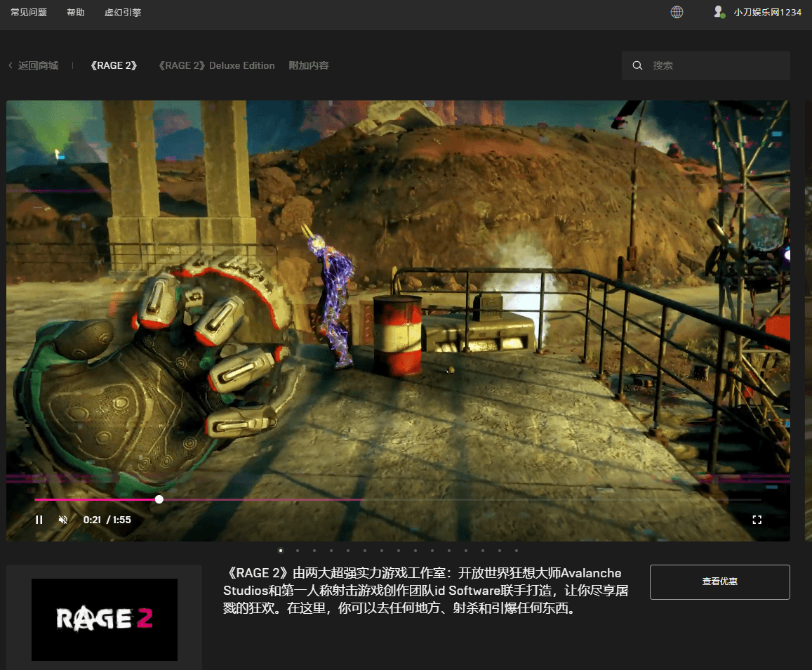
Task: Pause the RAGE 2 trailer video
Action: coord(39,520)
